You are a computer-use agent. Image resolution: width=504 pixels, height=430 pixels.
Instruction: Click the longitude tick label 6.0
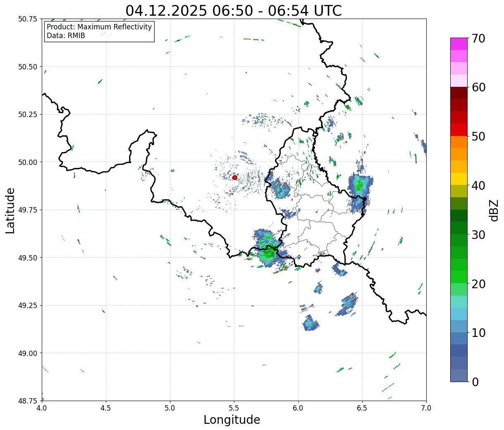point(298,408)
